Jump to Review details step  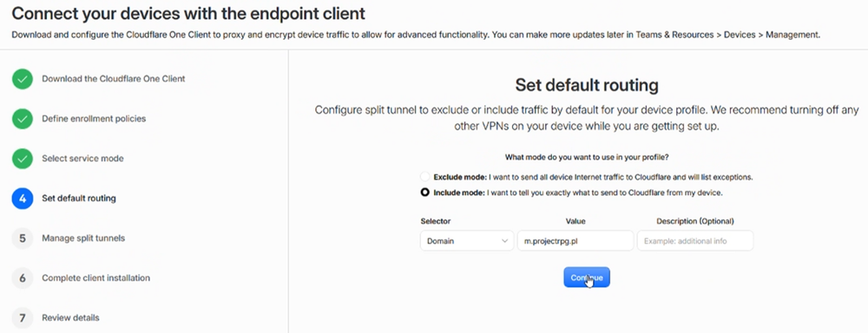71,318
